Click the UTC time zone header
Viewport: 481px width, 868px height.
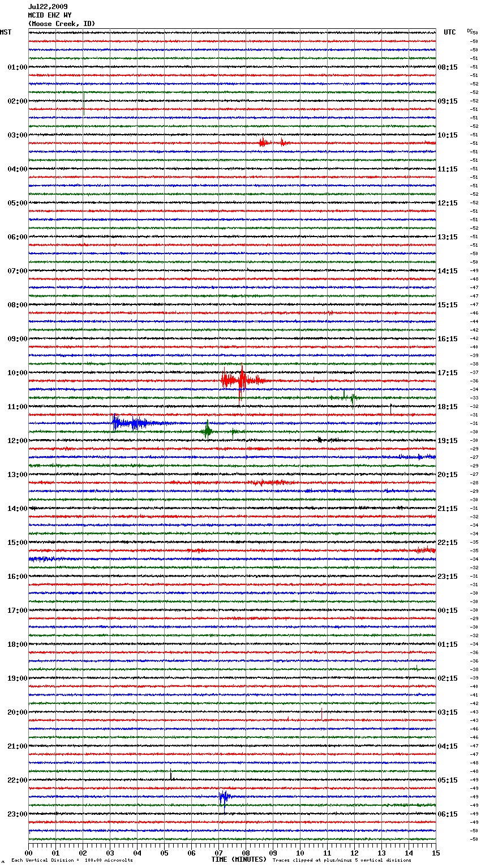pos(450,32)
